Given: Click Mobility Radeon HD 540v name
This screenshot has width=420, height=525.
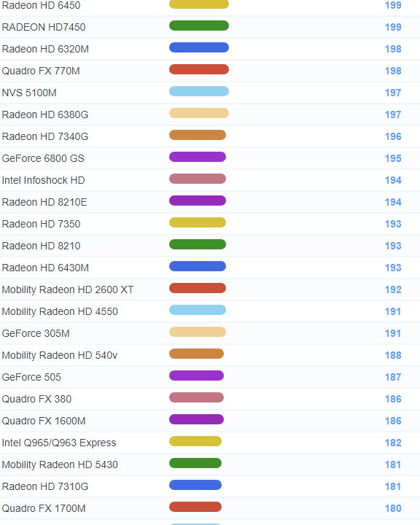Looking at the screenshot, I should tap(60, 355).
